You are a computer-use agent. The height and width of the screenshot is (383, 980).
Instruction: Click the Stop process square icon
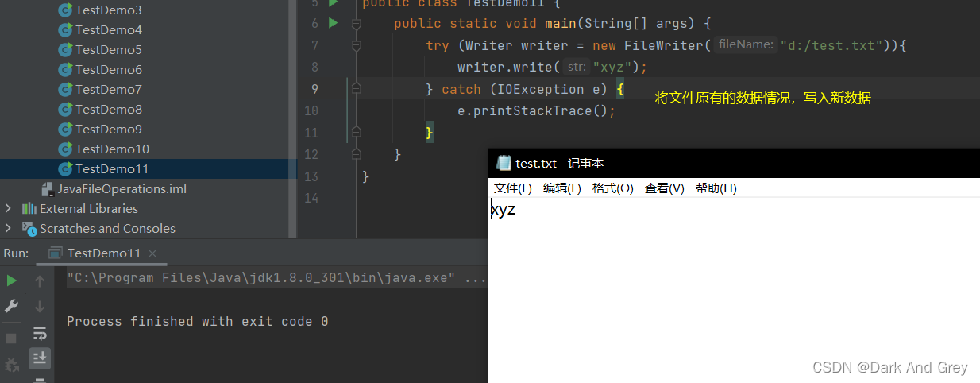click(x=11, y=339)
